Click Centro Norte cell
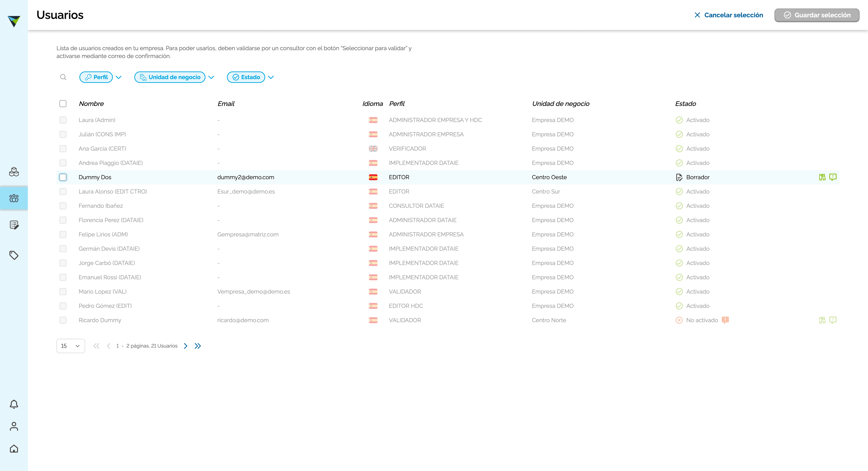868x471 pixels. (x=549, y=320)
